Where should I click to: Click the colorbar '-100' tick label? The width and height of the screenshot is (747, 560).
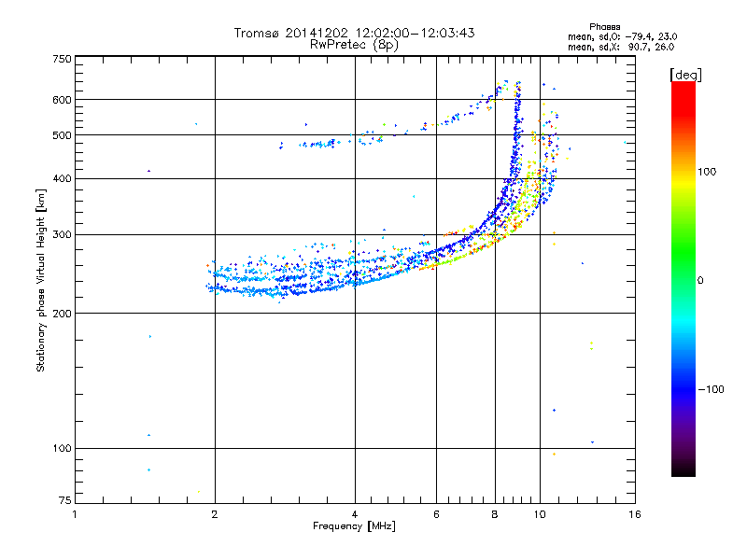(711, 389)
